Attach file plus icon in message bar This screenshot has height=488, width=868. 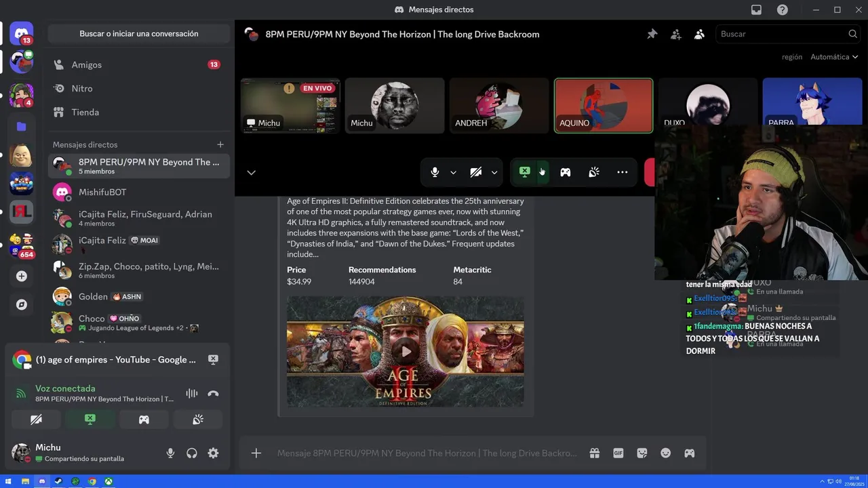click(256, 453)
